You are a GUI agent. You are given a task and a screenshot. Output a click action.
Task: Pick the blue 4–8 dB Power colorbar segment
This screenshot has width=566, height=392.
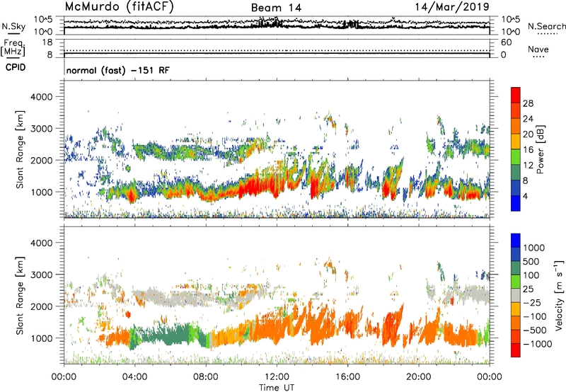[516, 188]
